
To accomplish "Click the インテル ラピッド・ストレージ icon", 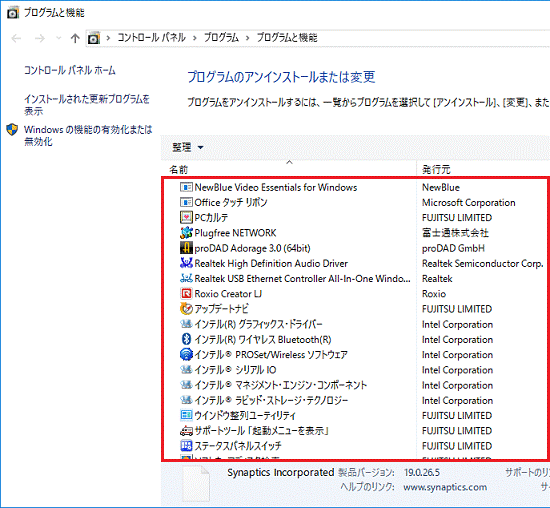I will [186, 400].
